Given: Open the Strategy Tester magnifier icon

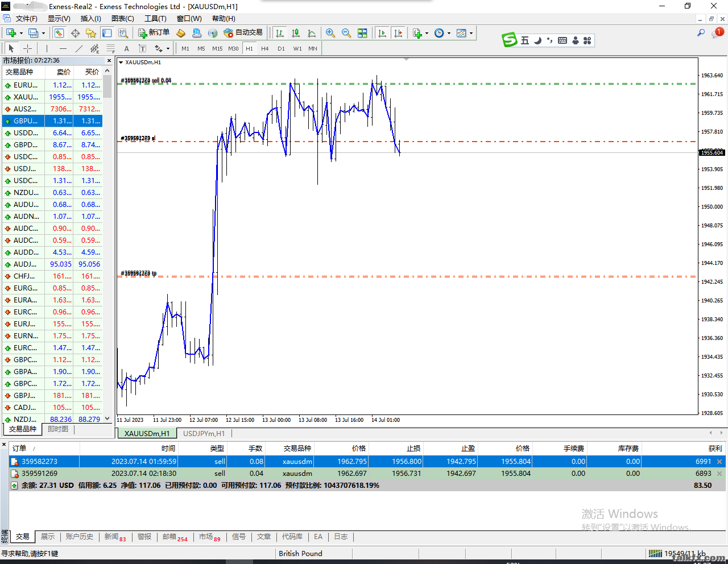Looking at the screenshot, I should click(x=123, y=33).
